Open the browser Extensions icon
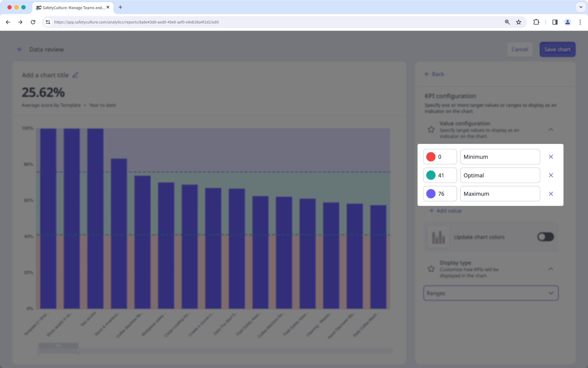Viewport: 588px width, 368px height. [536, 22]
